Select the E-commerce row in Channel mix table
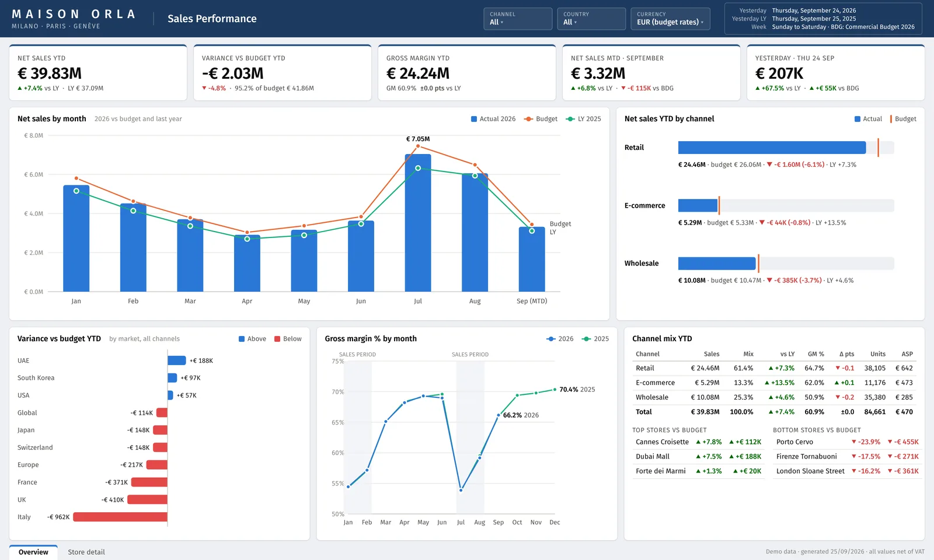The width and height of the screenshot is (934, 560). click(774, 383)
